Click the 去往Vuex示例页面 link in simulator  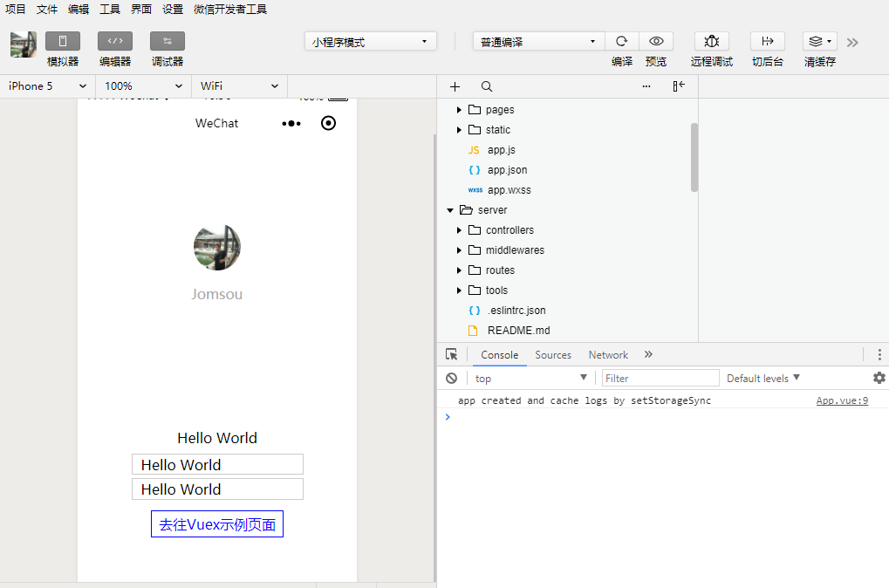click(x=217, y=524)
